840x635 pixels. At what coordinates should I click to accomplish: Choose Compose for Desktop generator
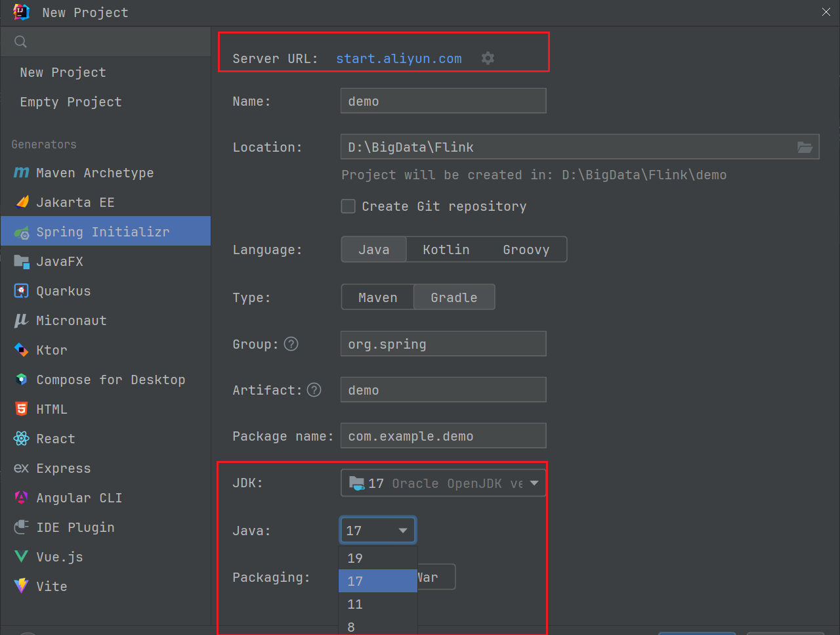(106, 380)
